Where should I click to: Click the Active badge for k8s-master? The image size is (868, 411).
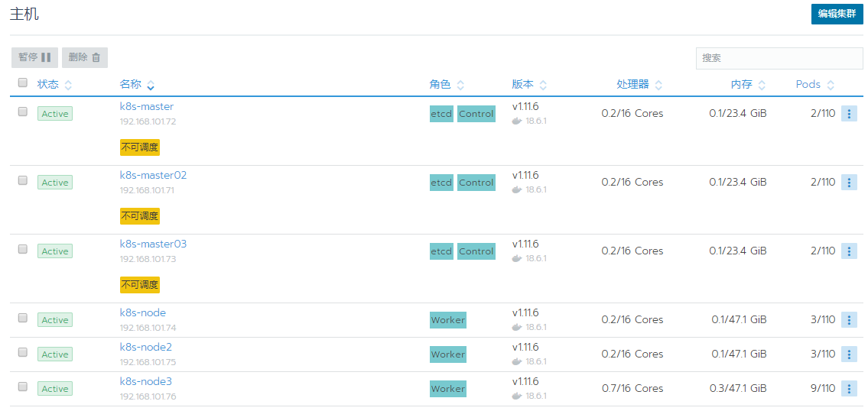coord(55,114)
